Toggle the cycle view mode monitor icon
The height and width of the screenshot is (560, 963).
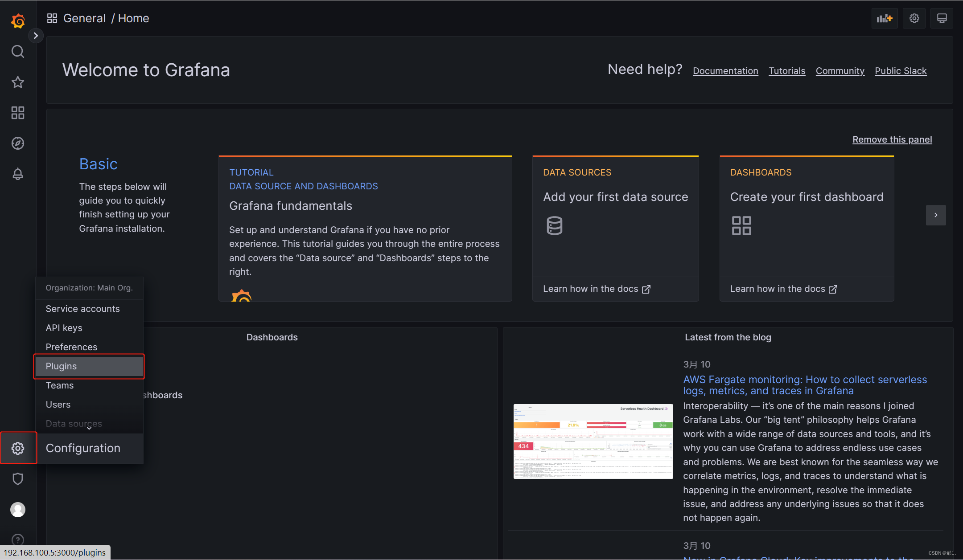[942, 18]
